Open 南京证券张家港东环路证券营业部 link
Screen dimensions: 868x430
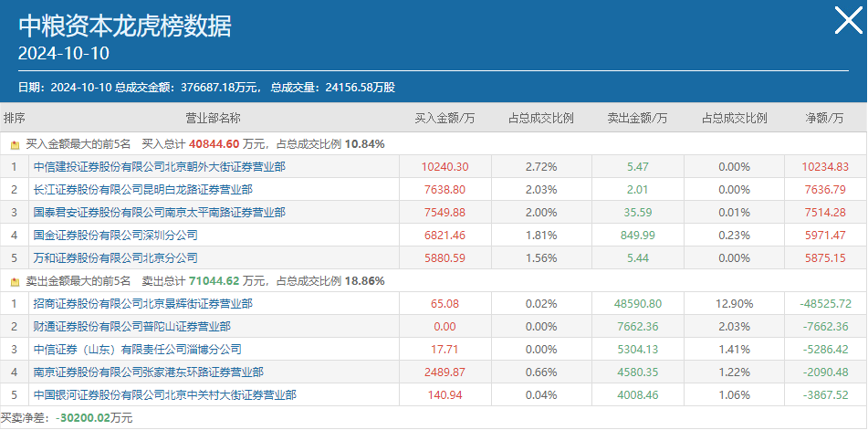149,372
